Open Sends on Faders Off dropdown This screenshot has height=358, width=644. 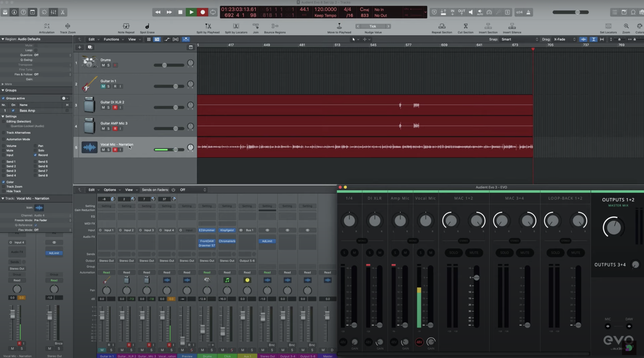[193, 190]
